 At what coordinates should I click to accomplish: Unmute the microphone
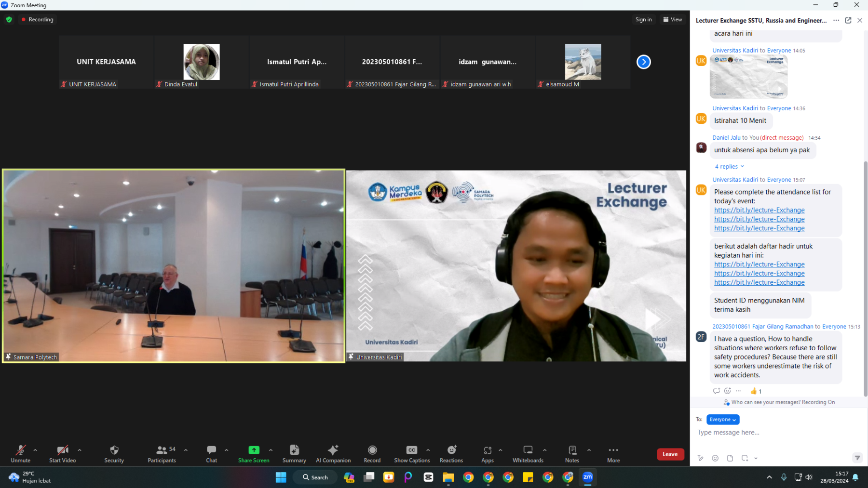[20, 454]
